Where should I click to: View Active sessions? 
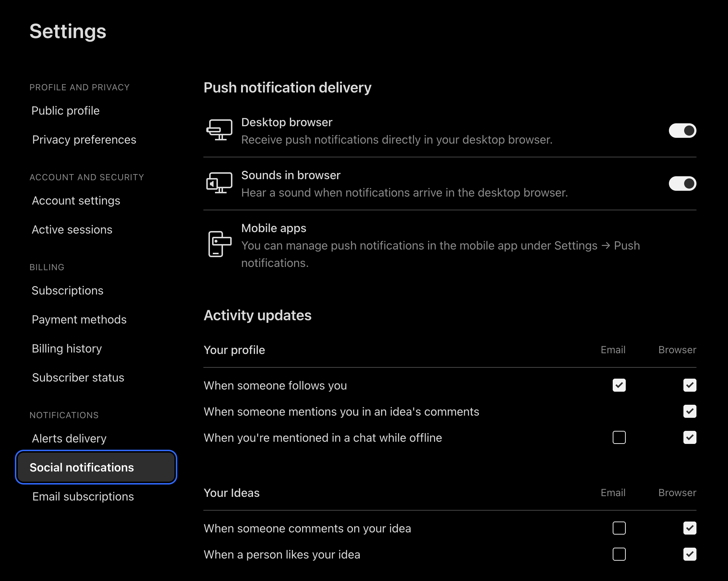tap(72, 230)
